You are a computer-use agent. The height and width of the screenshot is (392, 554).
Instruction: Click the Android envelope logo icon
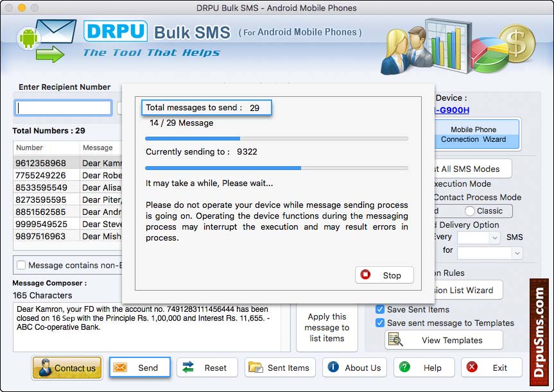click(46, 40)
